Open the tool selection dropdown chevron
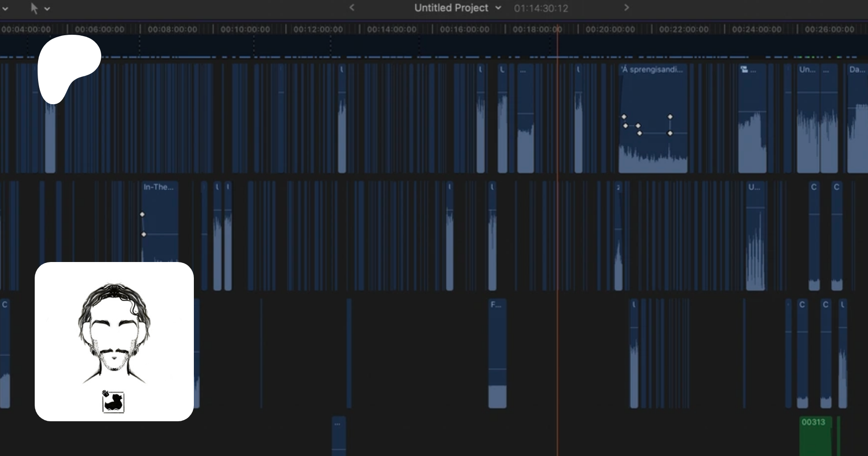Screen dimensions: 868x456 pos(47,9)
